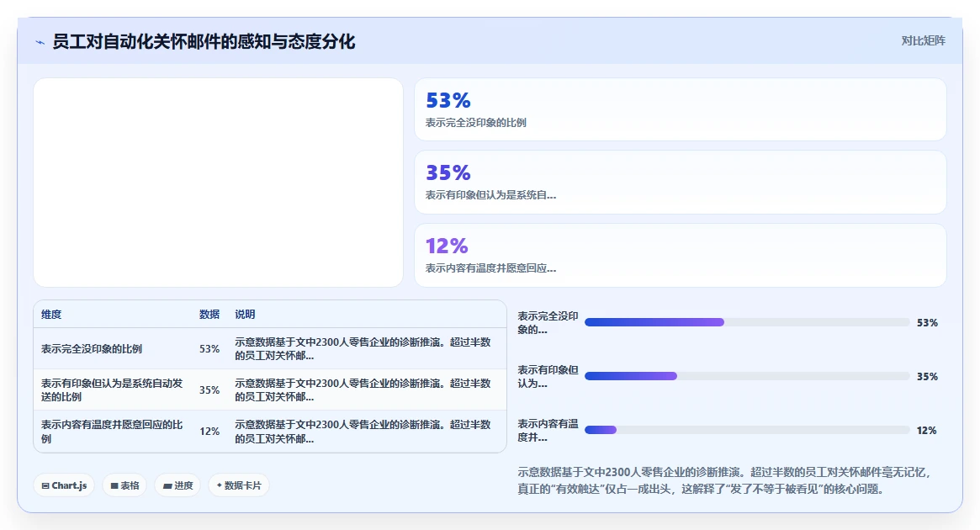Click the 对比矩阵 label in header
Viewport: 980px width, 530px height.
(923, 40)
